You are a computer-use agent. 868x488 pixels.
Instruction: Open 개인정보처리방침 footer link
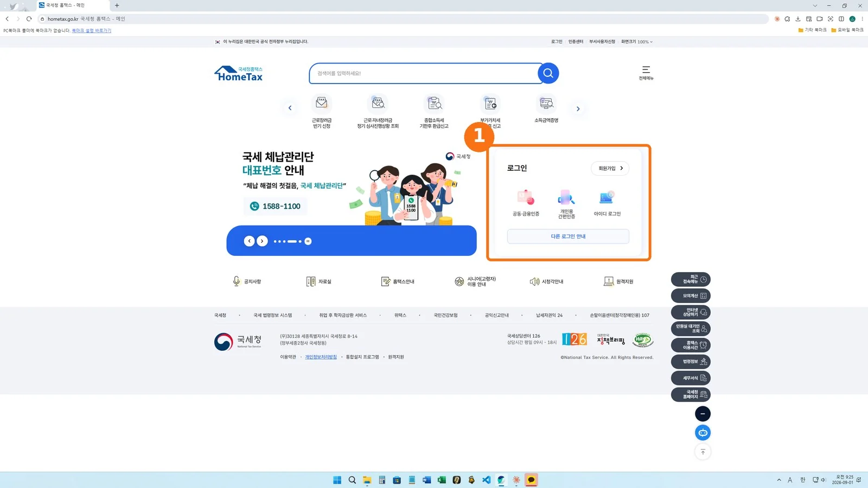pyautogui.click(x=321, y=357)
